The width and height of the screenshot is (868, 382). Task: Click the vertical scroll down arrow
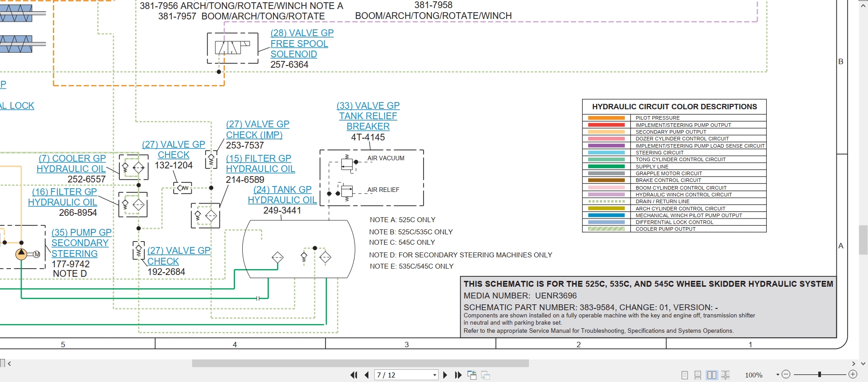[x=863, y=363]
